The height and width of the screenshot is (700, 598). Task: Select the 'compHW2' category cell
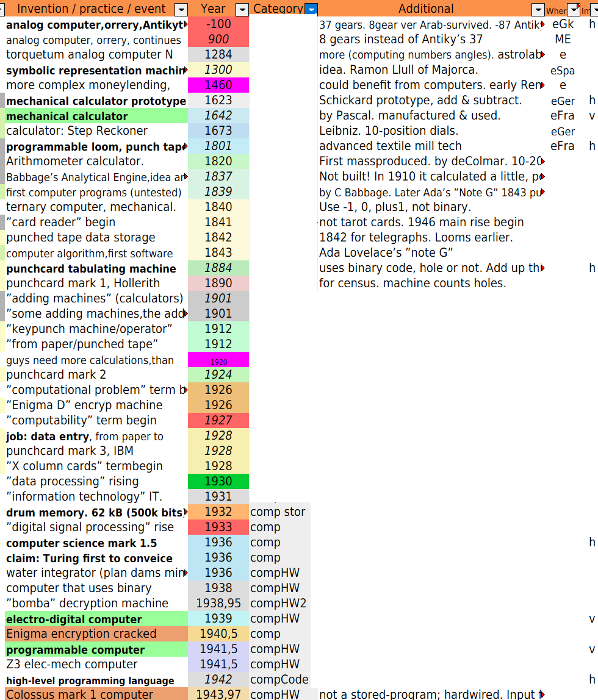coord(279,603)
